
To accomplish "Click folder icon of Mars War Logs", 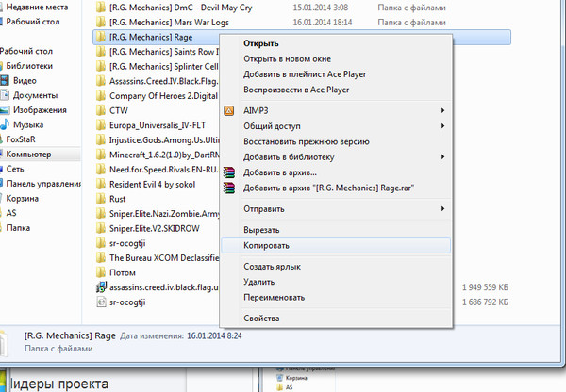I will (x=101, y=22).
